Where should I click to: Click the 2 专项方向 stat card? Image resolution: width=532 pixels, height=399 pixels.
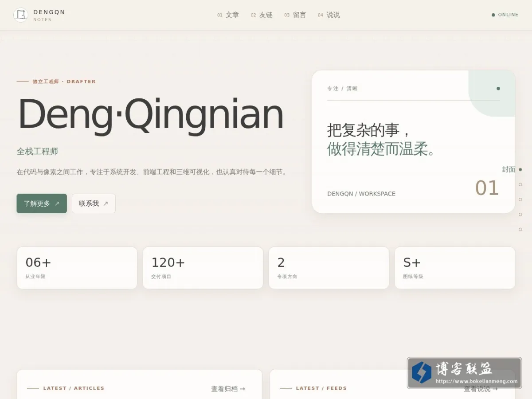[x=329, y=268]
